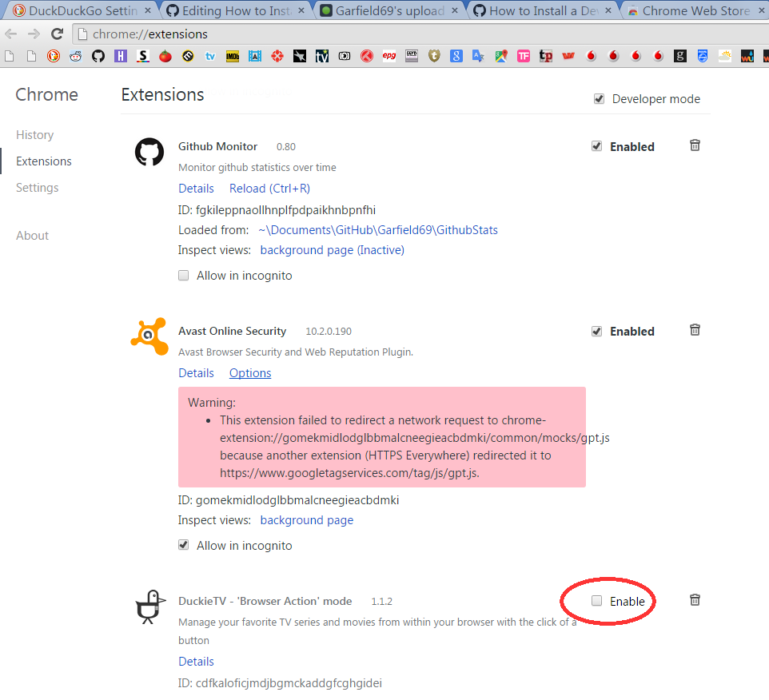Image resolution: width=769 pixels, height=700 pixels.
Task: Click the chrome://extensions address bar
Action: (x=422, y=34)
